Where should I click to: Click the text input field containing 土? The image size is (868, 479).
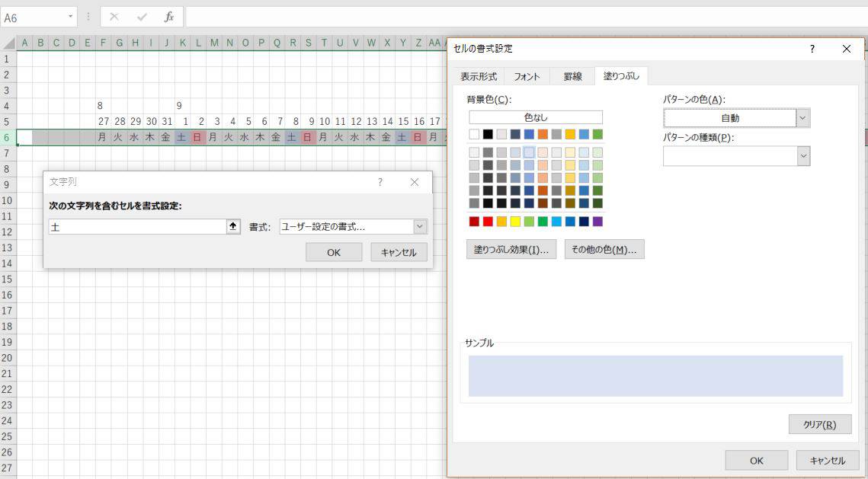click(137, 227)
